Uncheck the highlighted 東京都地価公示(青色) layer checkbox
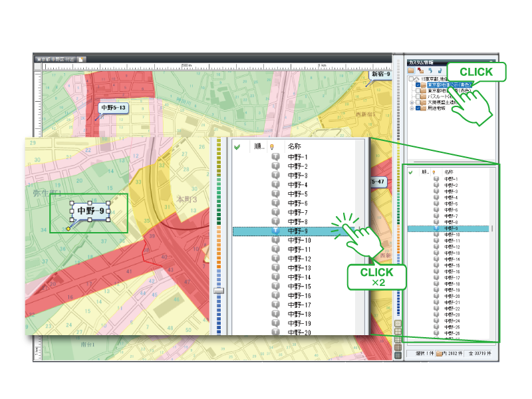Viewport: 532px width, 399px height. pos(418,85)
